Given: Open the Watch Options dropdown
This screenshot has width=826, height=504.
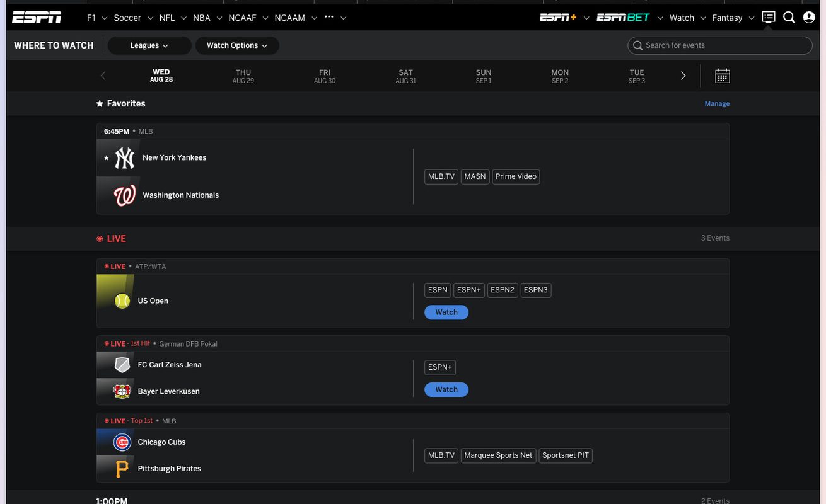Looking at the screenshot, I should [x=237, y=45].
